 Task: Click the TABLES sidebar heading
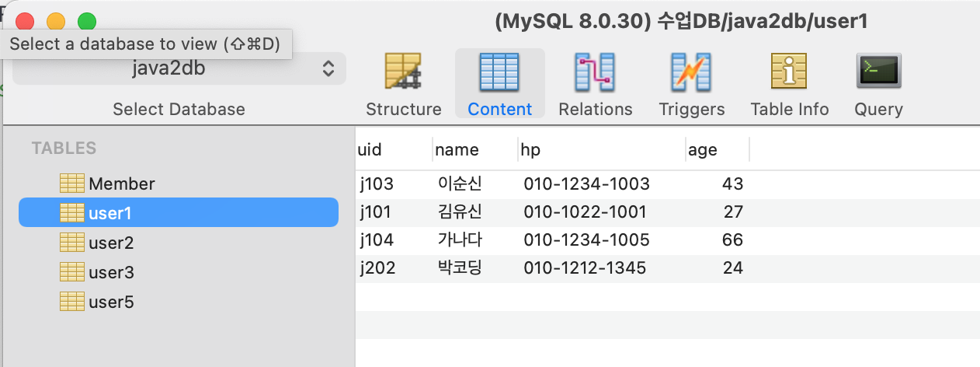[64, 148]
